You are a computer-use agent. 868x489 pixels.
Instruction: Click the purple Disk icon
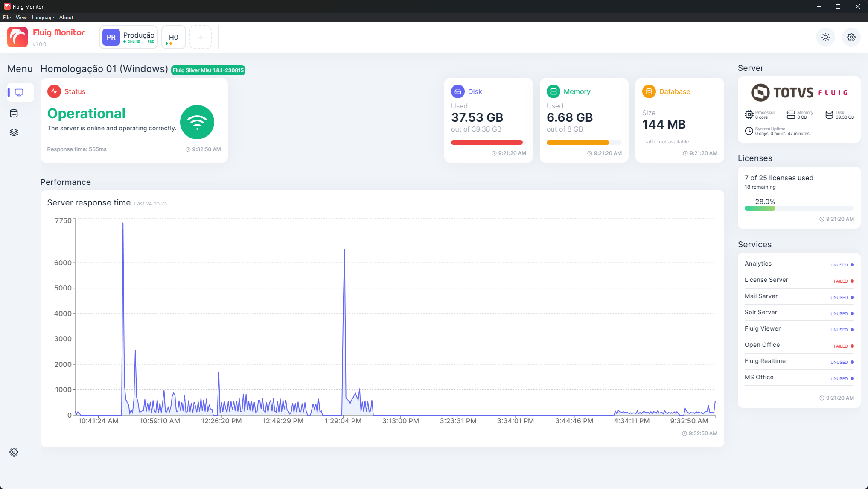point(458,91)
